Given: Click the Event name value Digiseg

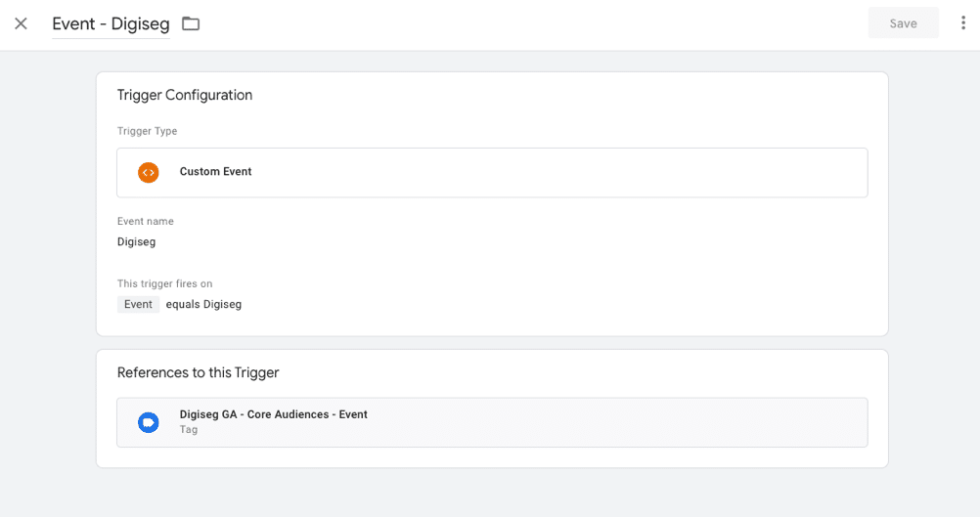Looking at the screenshot, I should 136,241.
